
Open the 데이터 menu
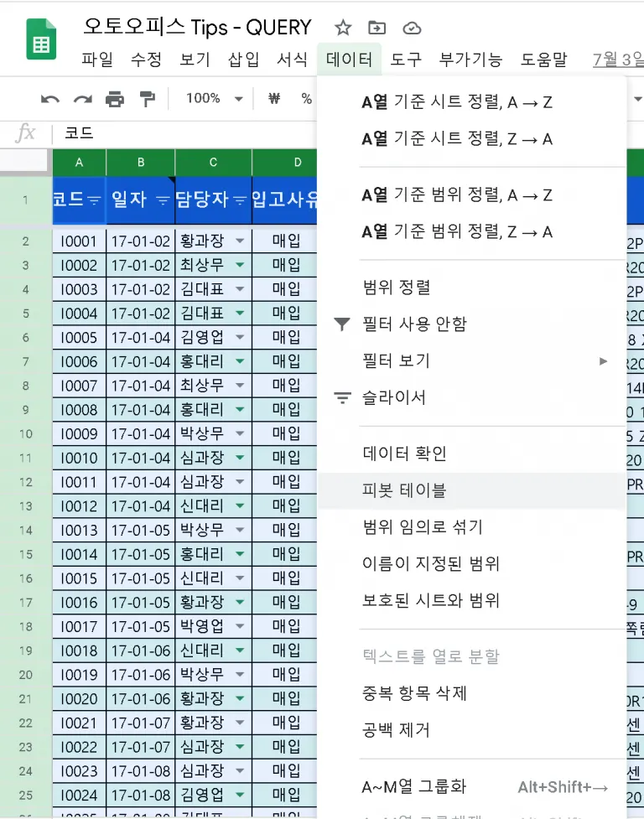[349, 59]
